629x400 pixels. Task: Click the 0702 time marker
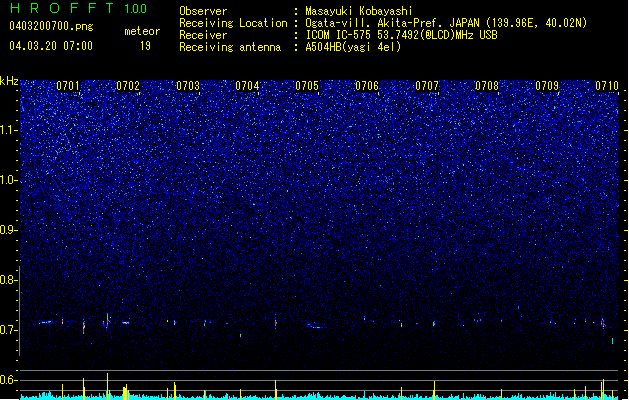click(x=128, y=86)
